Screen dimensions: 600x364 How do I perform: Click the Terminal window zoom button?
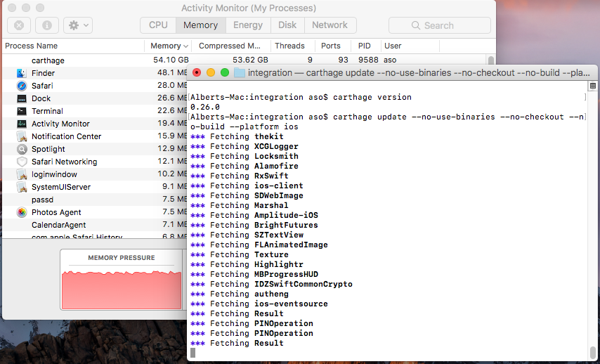click(x=225, y=72)
